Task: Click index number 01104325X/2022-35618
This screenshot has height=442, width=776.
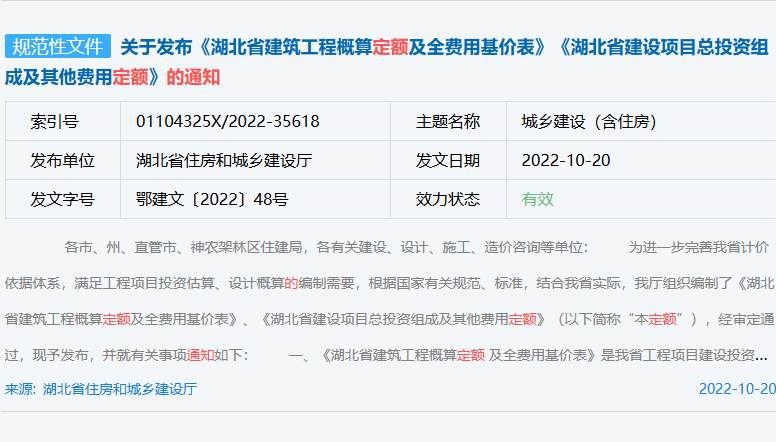Action: pyautogui.click(x=227, y=122)
